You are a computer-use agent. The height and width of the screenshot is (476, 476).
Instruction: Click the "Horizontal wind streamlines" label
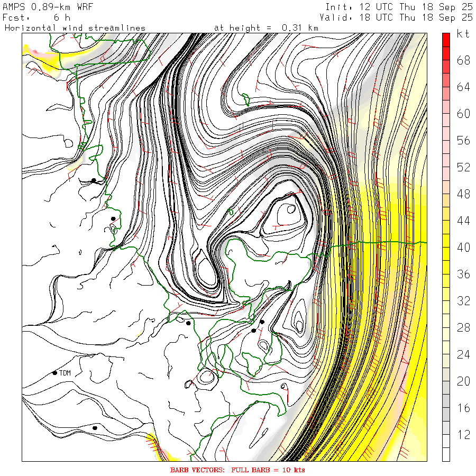click(x=75, y=28)
